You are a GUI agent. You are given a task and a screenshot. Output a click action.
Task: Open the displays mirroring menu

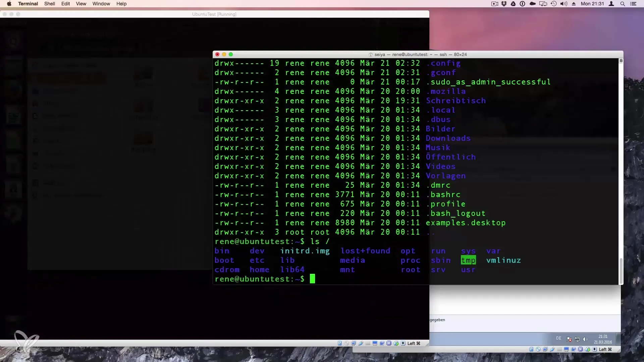[x=543, y=4]
